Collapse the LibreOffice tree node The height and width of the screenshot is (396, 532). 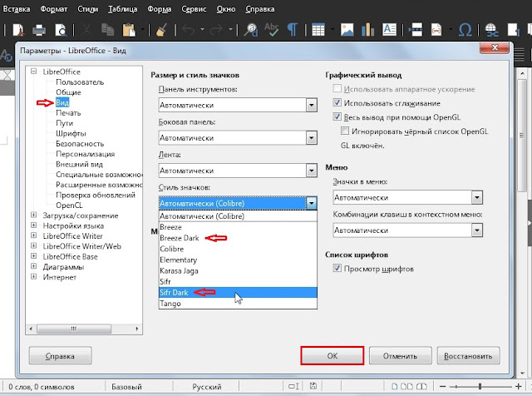pyautogui.click(x=33, y=72)
